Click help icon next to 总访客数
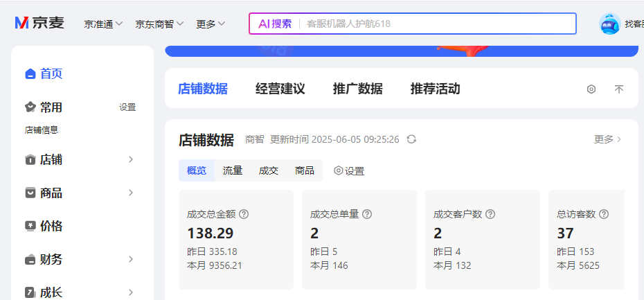This screenshot has width=644, height=300. [604, 214]
